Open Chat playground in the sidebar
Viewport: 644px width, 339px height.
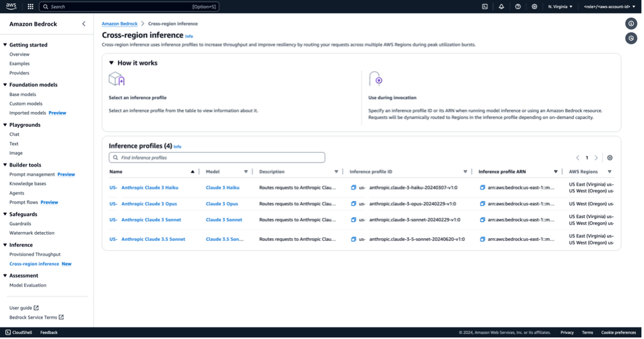point(14,134)
